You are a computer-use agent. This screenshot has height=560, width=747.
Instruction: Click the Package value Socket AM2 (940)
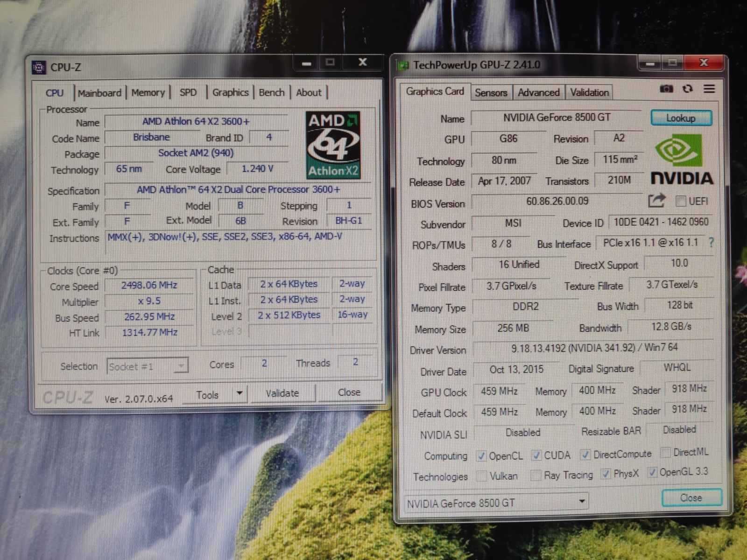coord(196,153)
